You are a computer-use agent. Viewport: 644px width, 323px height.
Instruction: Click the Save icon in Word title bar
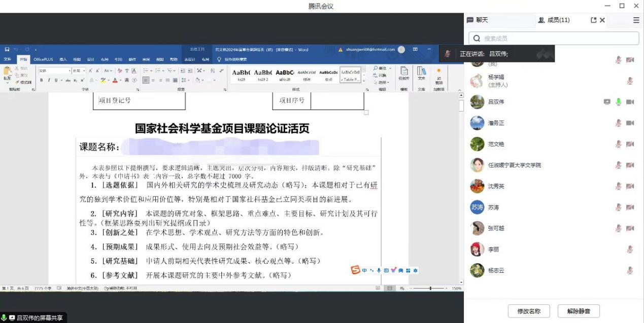point(7,50)
